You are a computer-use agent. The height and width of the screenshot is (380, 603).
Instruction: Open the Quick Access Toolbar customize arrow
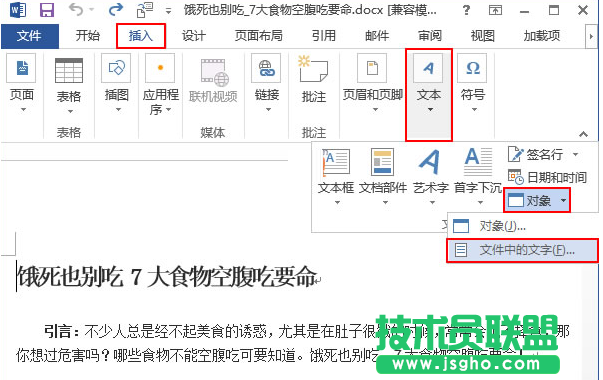(168, 11)
